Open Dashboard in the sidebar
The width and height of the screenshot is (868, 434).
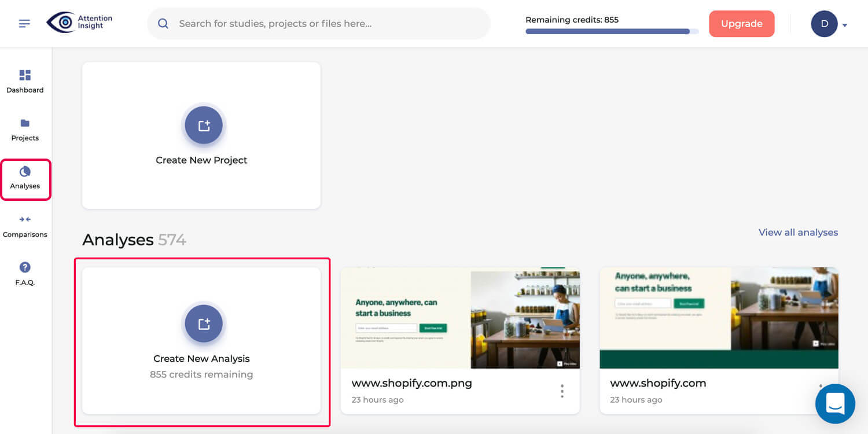tap(25, 82)
